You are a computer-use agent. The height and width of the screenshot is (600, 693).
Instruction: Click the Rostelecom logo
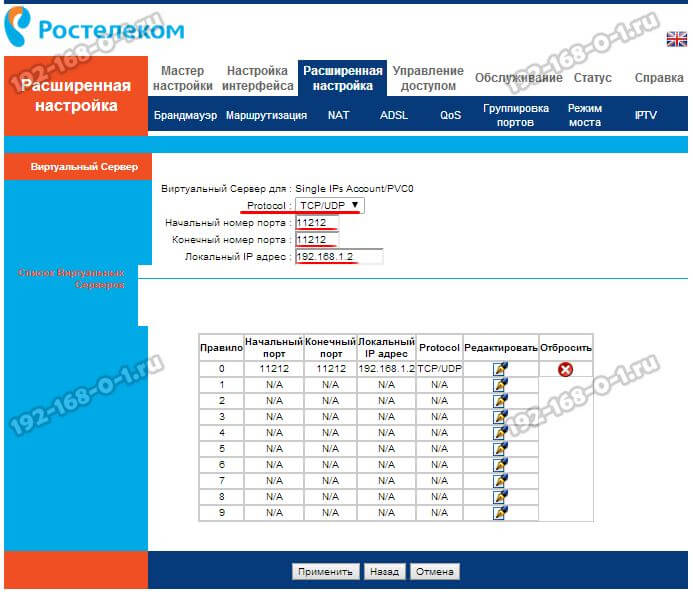click(x=94, y=27)
